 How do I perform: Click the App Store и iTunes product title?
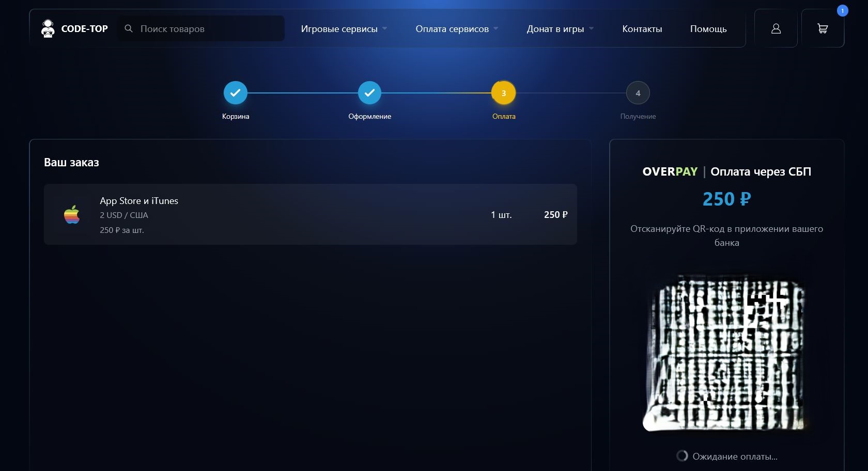139,201
